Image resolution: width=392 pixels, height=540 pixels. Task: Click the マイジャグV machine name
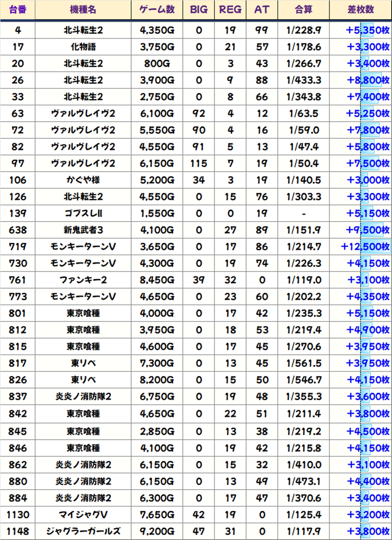click(x=83, y=515)
